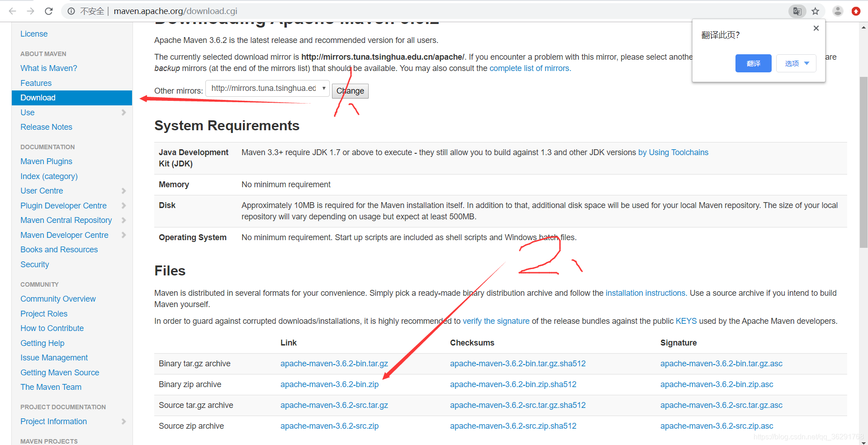Open How to Contribute link
The width and height of the screenshot is (868, 445).
pos(52,328)
